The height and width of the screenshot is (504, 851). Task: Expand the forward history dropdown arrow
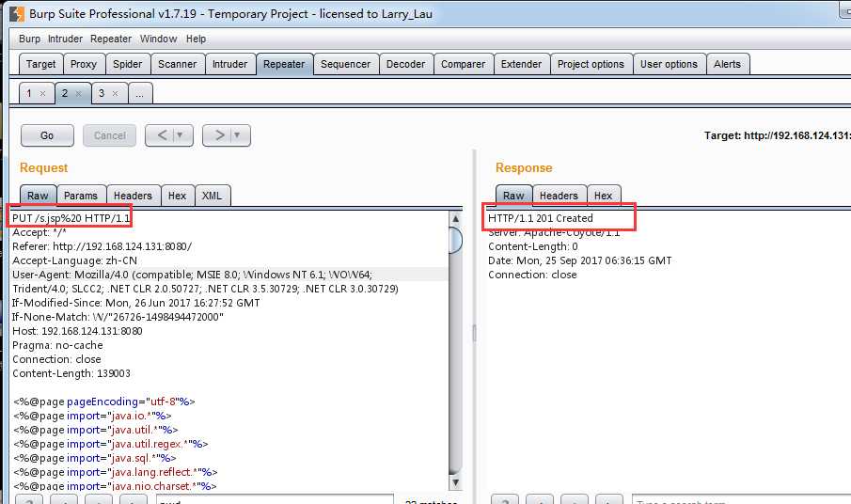[x=237, y=135]
